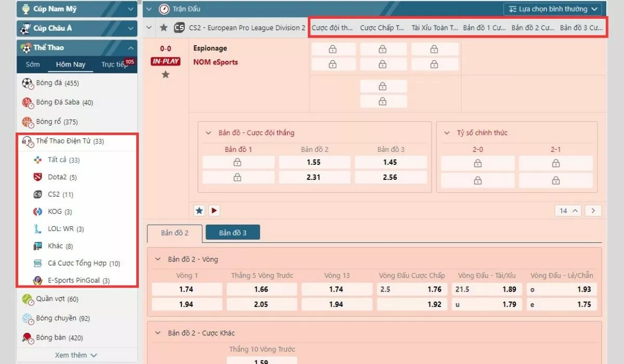Click odds 2.56 for Bản đồ 3
Viewport: 624px width, 364px height.
click(390, 177)
